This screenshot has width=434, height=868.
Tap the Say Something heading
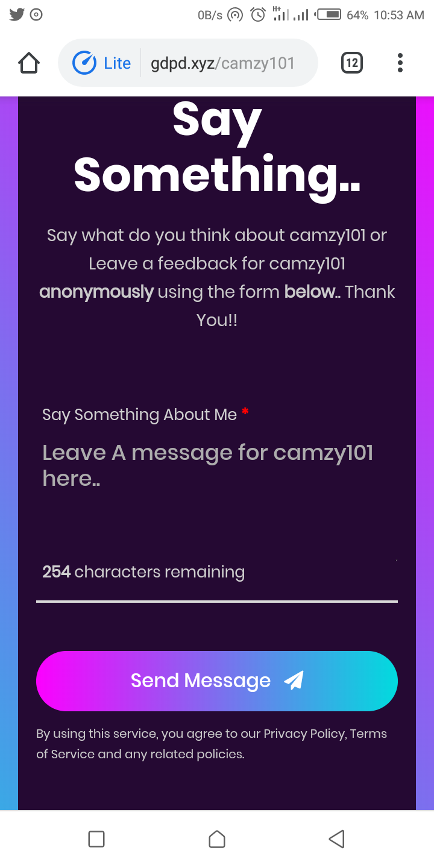pos(217,148)
